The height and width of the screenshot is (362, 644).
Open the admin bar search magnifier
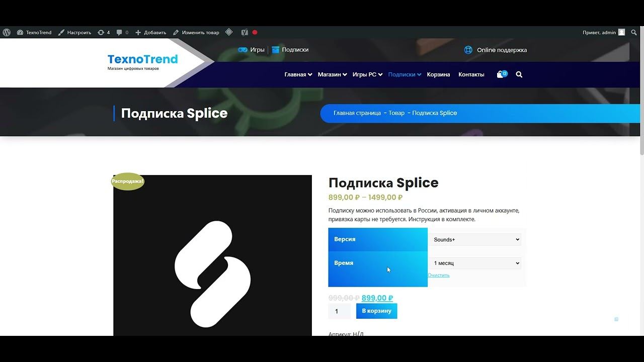point(634,32)
